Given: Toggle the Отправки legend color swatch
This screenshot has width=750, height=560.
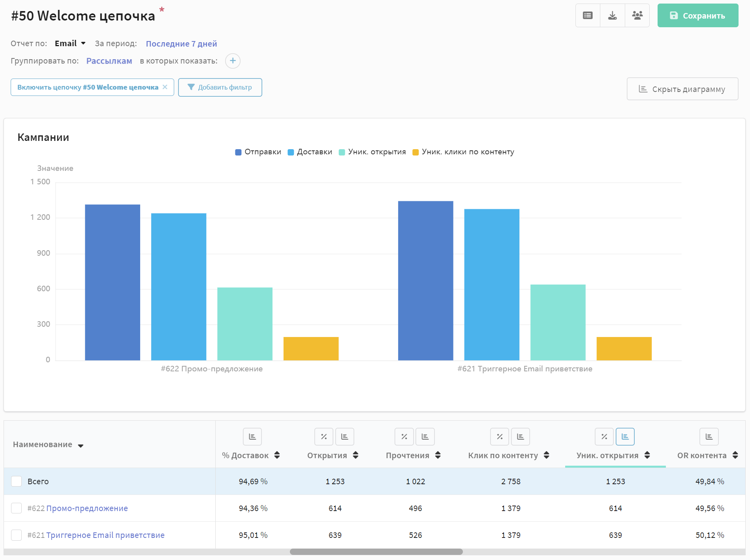Looking at the screenshot, I should click(238, 152).
